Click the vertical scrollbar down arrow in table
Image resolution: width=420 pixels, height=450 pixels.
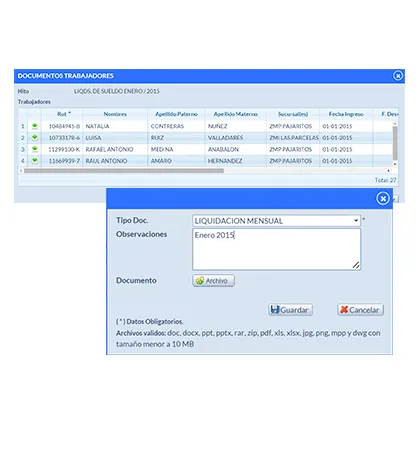(x=395, y=164)
